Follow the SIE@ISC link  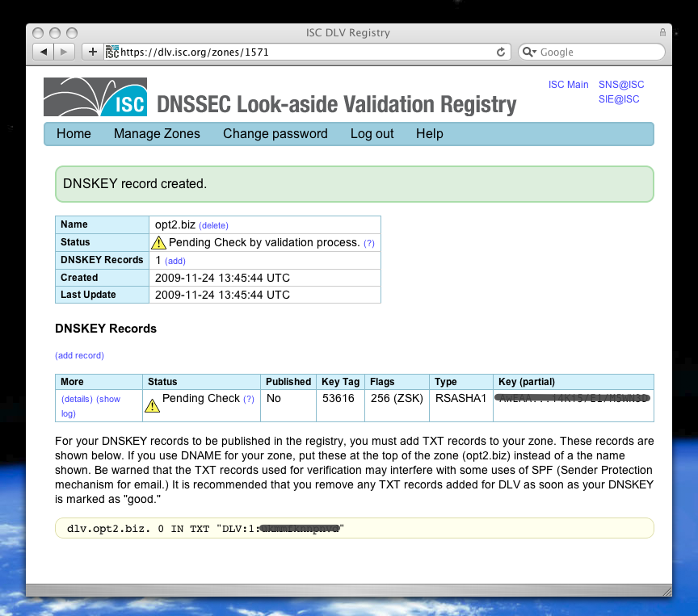click(x=619, y=99)
